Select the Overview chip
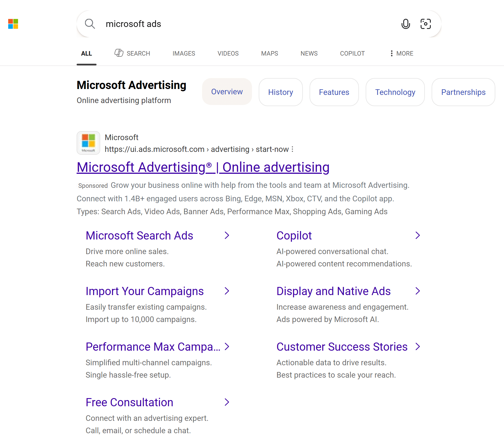Viewport: 504px width, 445px height. tap(227, 92)
